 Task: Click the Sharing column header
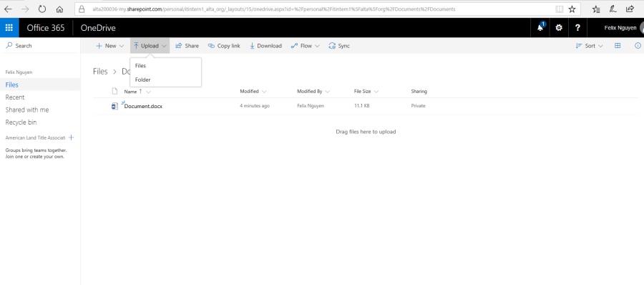pyautogui.click(x=419, y=91)
